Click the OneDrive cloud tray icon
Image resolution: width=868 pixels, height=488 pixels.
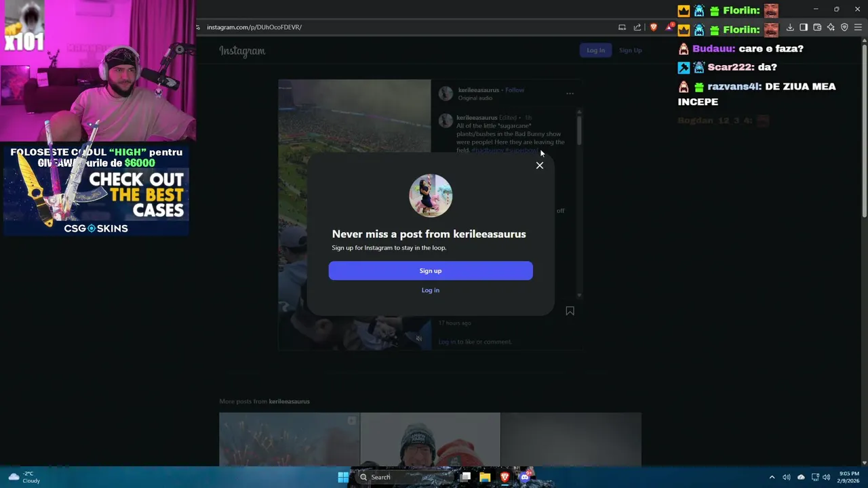pyautogui.click(x=801, y=477)
